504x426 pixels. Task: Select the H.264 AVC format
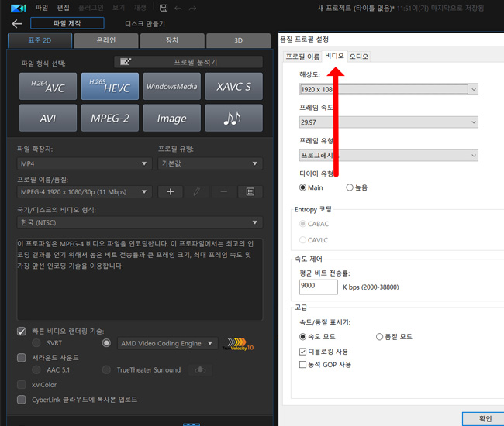click(48, 86)
